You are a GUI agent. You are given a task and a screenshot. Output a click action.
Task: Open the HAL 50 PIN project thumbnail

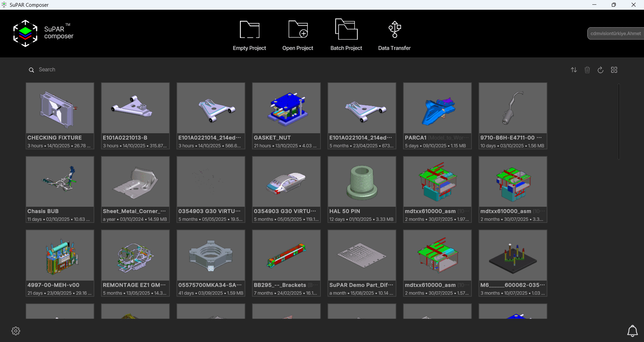[x=362, y=182]
